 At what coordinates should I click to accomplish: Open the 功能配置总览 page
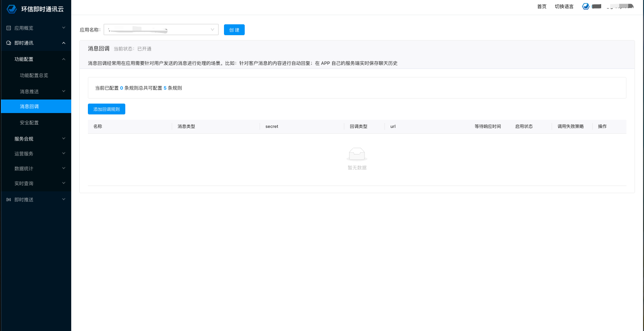pos(34,75)
